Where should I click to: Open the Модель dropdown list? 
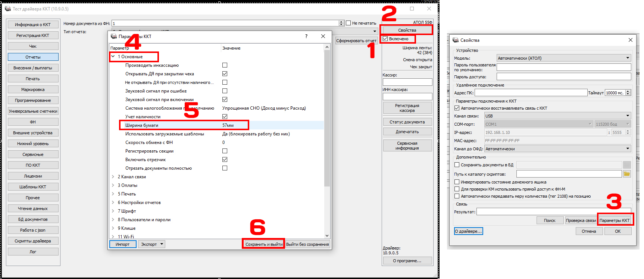click(x=628, y=58)
